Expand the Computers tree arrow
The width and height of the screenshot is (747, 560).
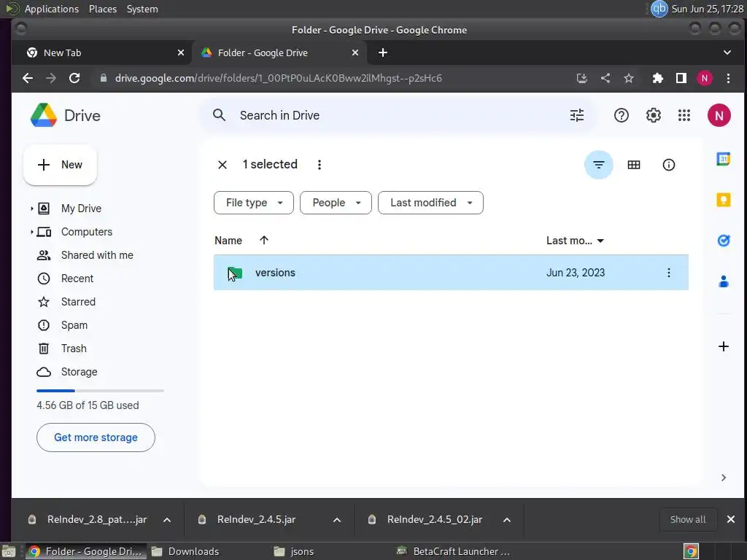(x=31, y=232)
